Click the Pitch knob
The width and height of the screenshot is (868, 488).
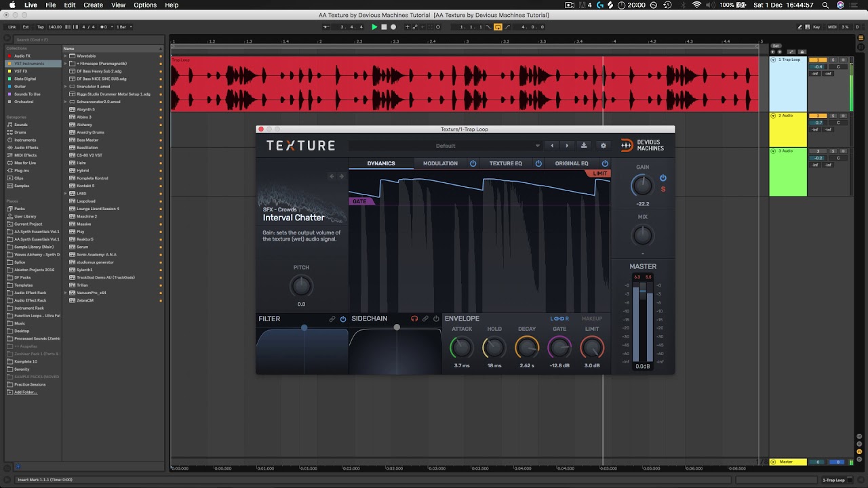pyautogui.click(x=301, y=287)
